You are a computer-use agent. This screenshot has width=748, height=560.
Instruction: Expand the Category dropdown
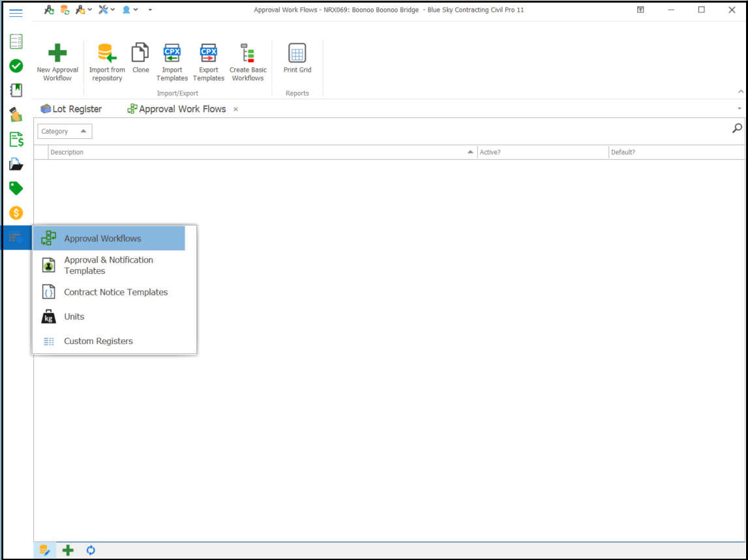65,131
